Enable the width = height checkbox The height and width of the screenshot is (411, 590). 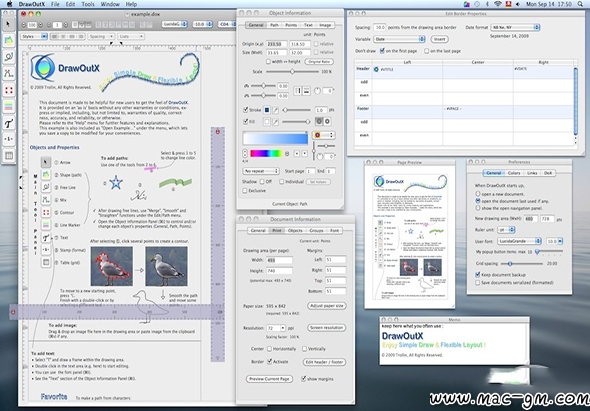point(268,62)
